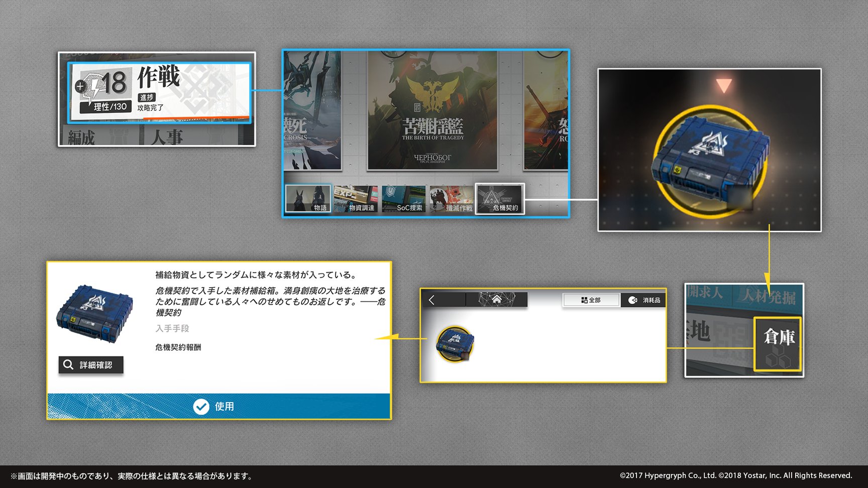868x488 pixels.
Task: Switch to the 物語 story tab
Action: point(307,198)
